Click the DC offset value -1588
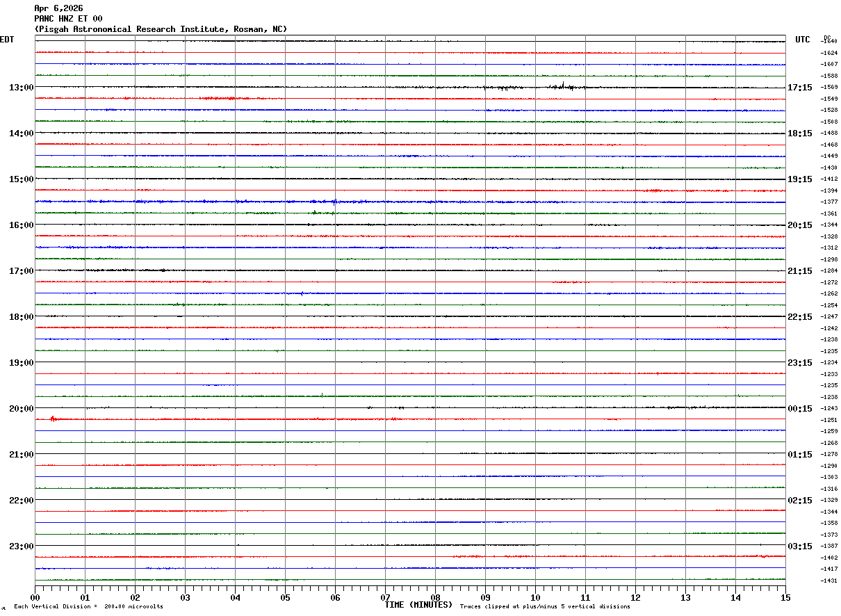 [x=829, y=76]
